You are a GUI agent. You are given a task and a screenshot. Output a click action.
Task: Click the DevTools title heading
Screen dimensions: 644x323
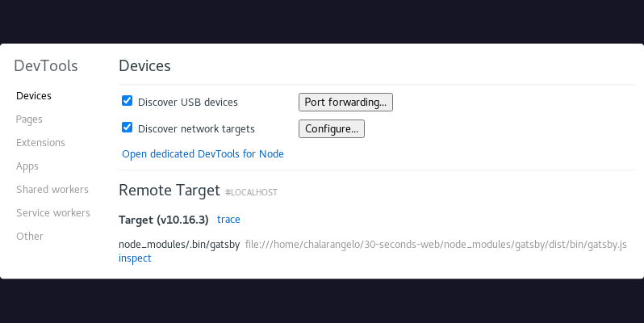46,66
